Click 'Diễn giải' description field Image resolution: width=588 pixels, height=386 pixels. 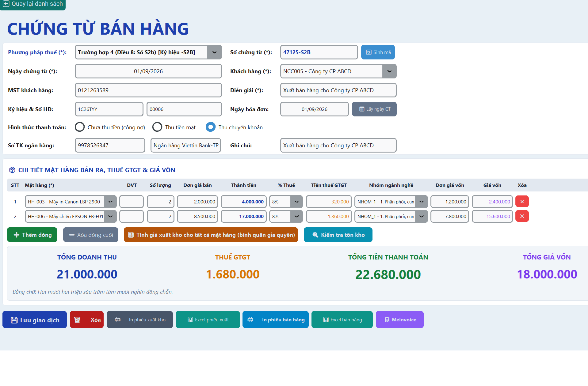point(338,90)
